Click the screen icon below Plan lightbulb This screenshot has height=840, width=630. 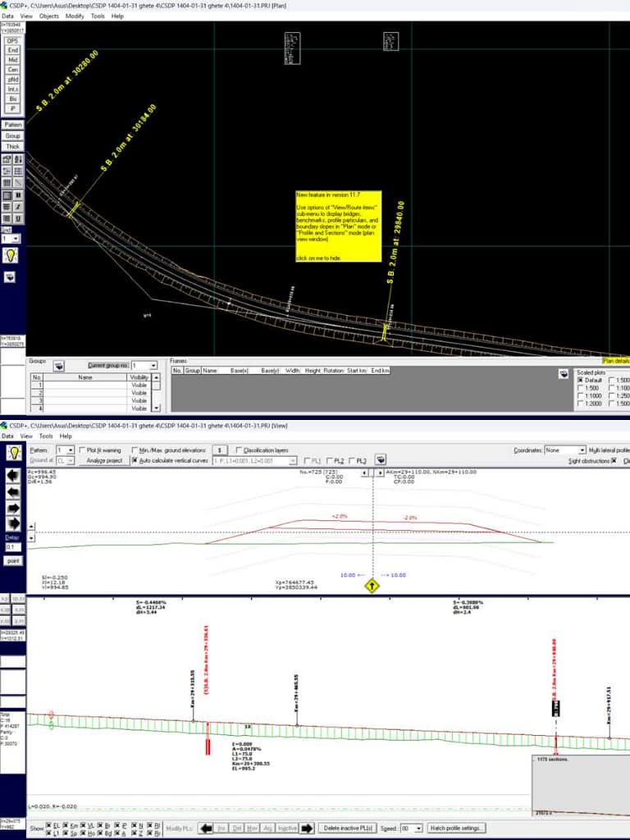10,277
